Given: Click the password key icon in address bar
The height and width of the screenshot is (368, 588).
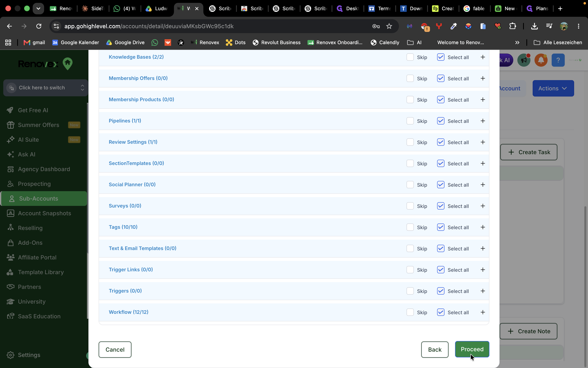Looking at the screenshot, I should tap(376, 26).
